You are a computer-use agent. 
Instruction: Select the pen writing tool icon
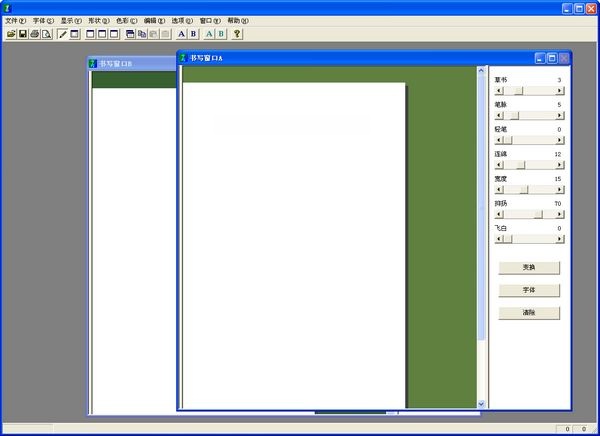[x=62, y=34]
